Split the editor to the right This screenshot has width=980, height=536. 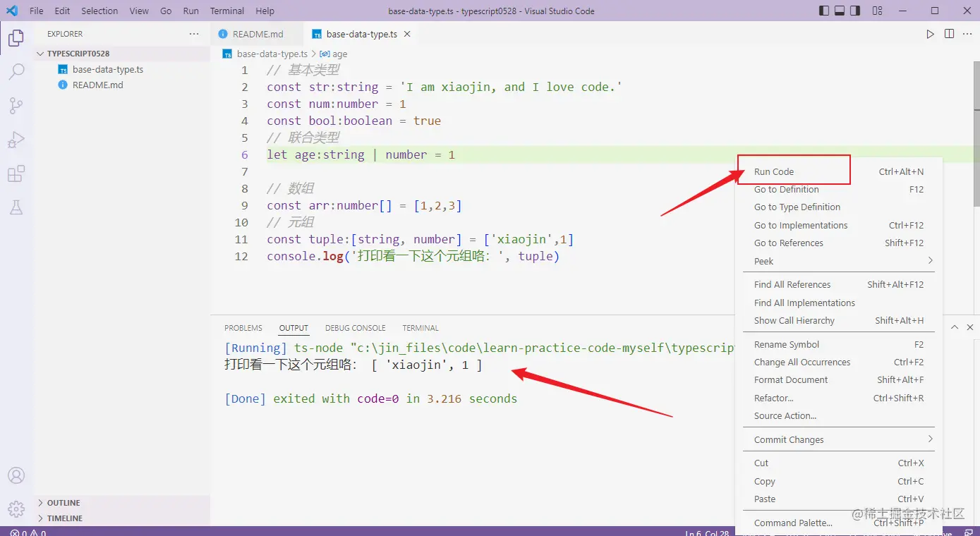coord(949,34)
